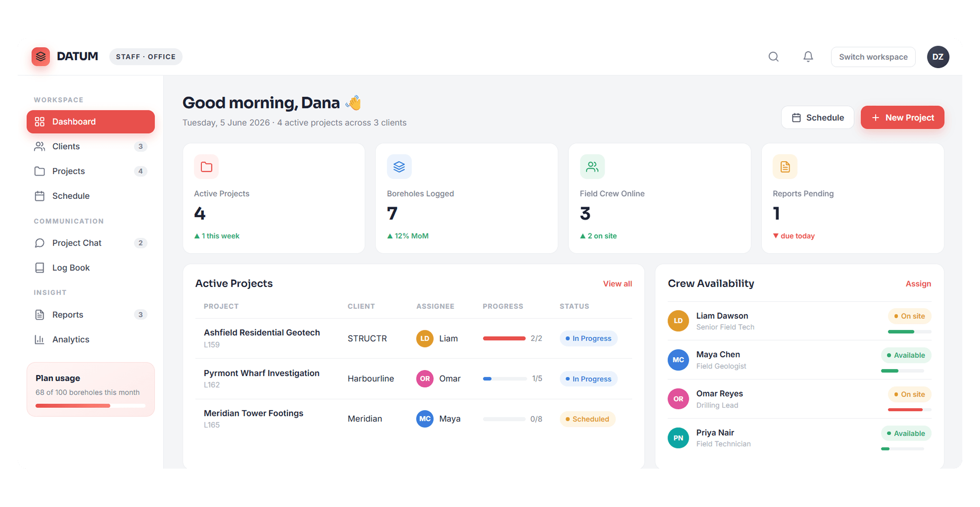This screenshot has height=507, width=980.
Task: Click the DATUM logo icon
Action: pyautogui.click(x=41, y=57)
